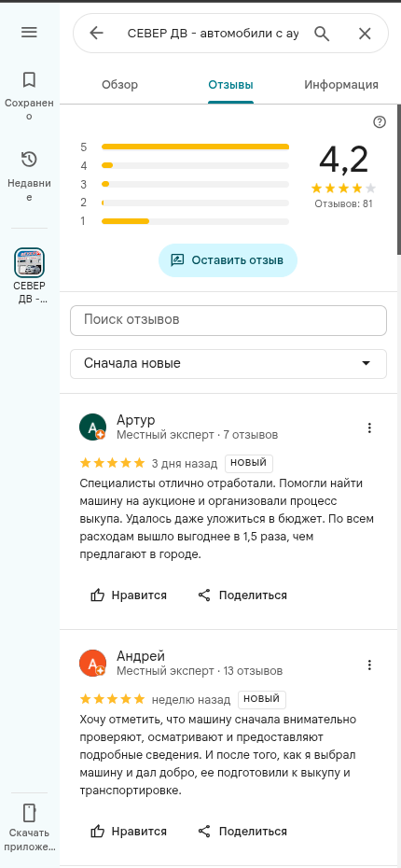Open Артур reviewer name link
The image size is (401, 868).
136,420
